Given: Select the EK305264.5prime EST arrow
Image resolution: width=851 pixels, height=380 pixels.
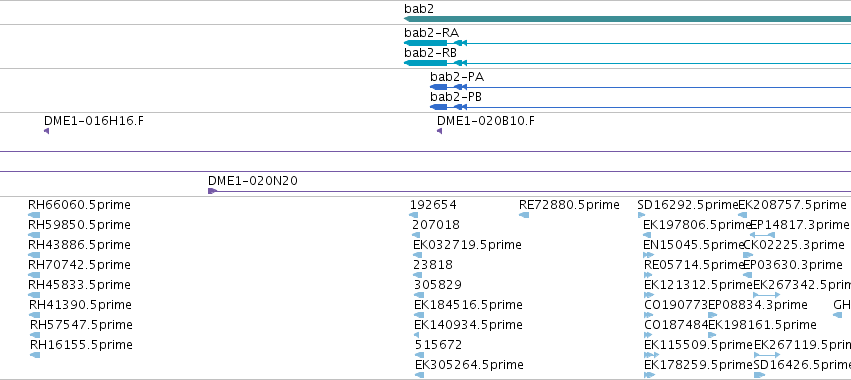Looking at the screenshot, I should click(x=419, y=375).
